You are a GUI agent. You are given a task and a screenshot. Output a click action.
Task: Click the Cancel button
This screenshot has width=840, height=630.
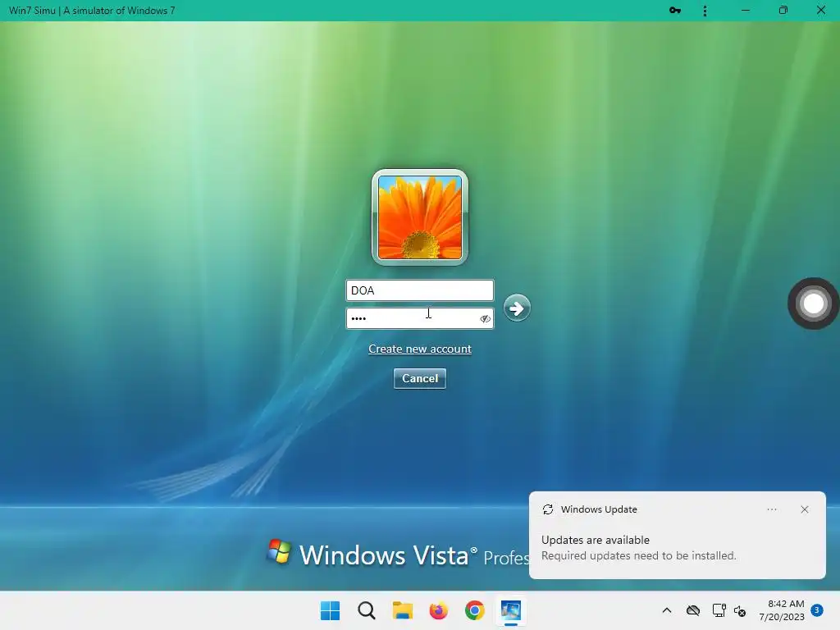coord(420,378)
